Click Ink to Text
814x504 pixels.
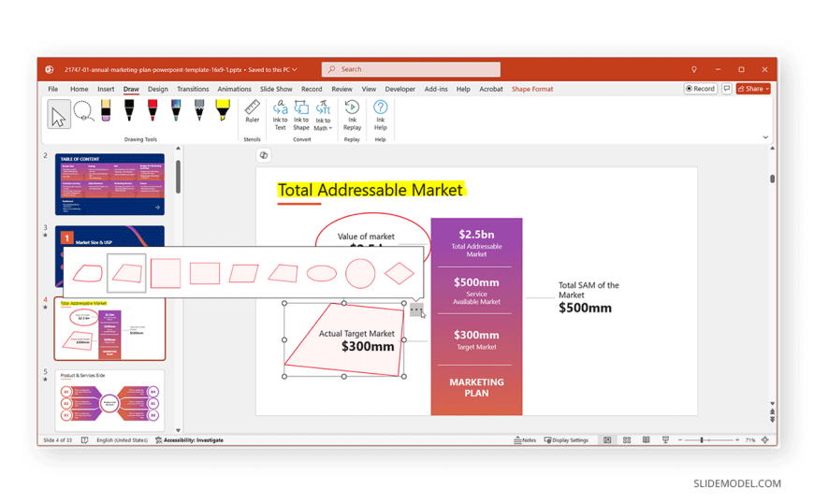point(281,115)
